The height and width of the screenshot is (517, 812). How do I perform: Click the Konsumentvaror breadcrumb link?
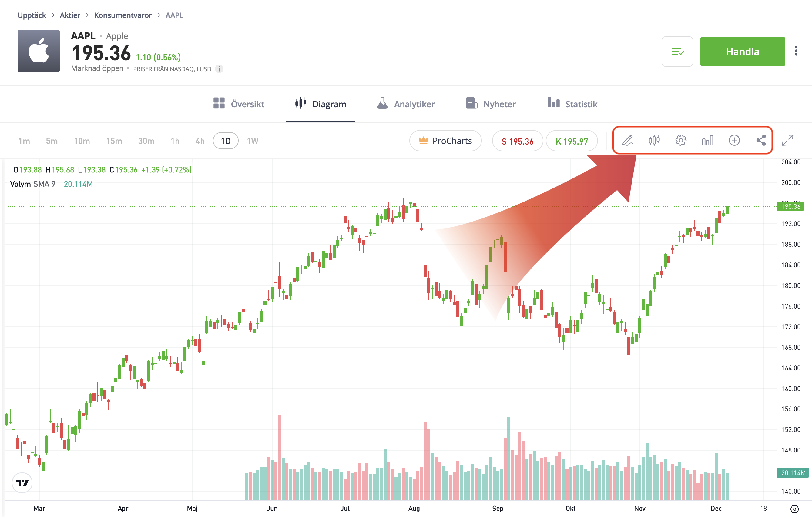tap(123, 15)
